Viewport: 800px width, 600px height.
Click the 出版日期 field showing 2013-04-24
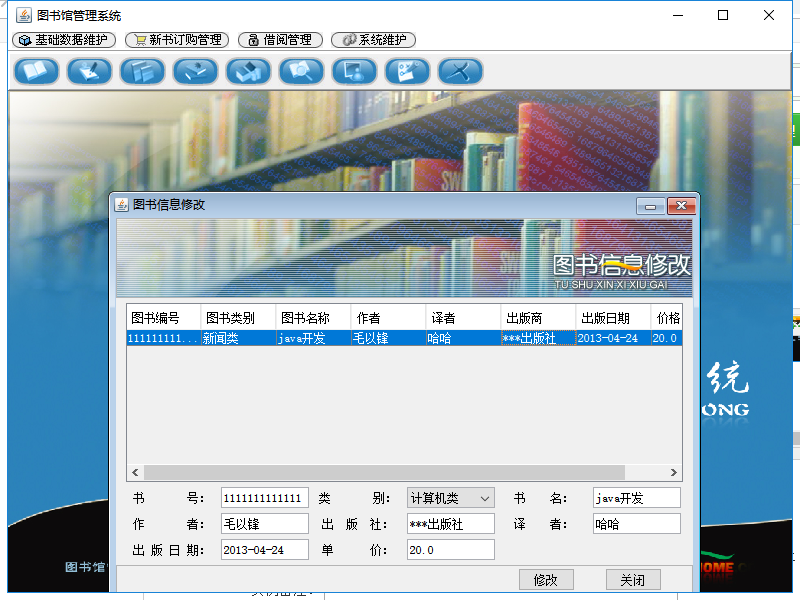click(x=264, y=550)
